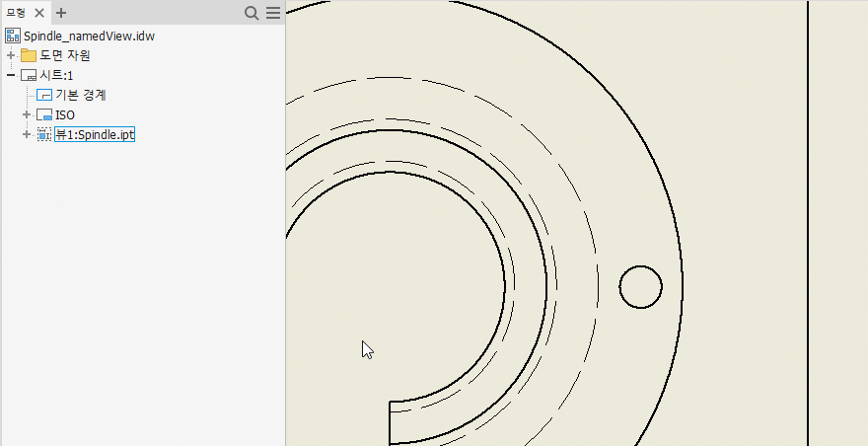This screenshot has height=446, width=868.
Task: Click the small bolt hole circle in drawing
Action: pyautogui.click(x=640, y=287)
